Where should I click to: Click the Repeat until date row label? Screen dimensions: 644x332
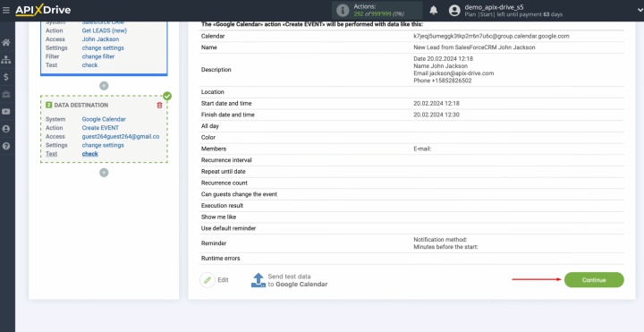tap(223, 171)
